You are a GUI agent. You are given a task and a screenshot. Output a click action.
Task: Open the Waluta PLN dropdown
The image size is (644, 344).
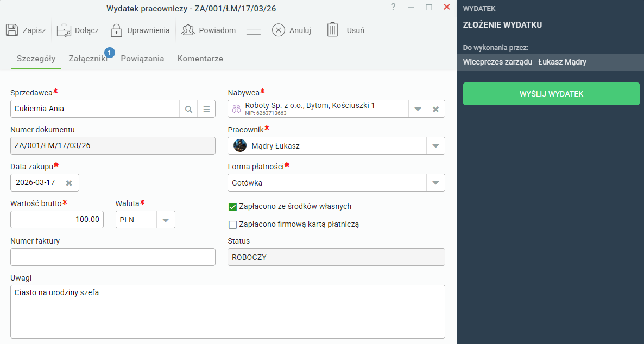pyautogui.click(x=166, y=220)
